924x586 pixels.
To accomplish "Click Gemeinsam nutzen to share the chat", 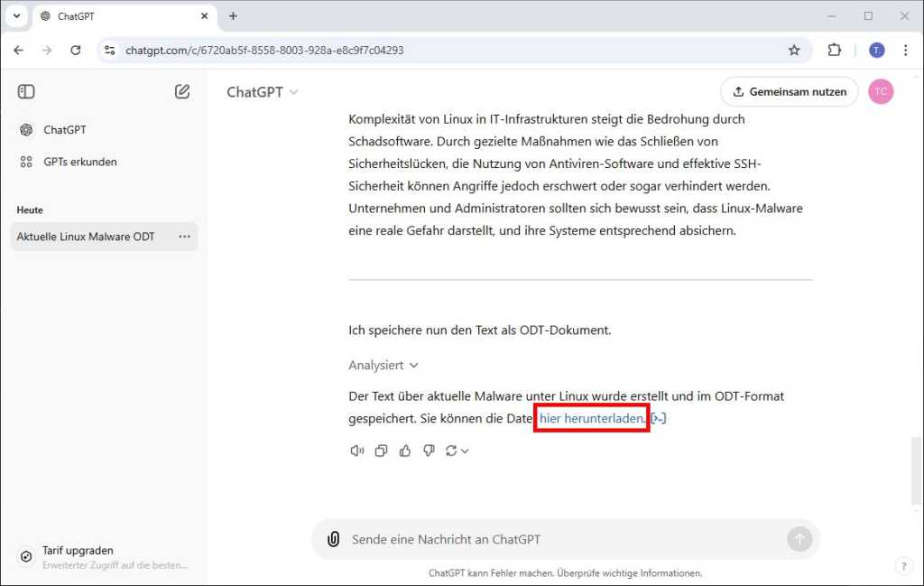I will (x=789, y=91).
